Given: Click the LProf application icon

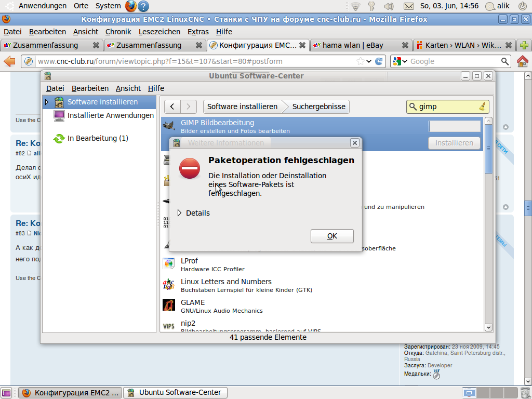Looking at the screenshot, I should coord(169,263).
